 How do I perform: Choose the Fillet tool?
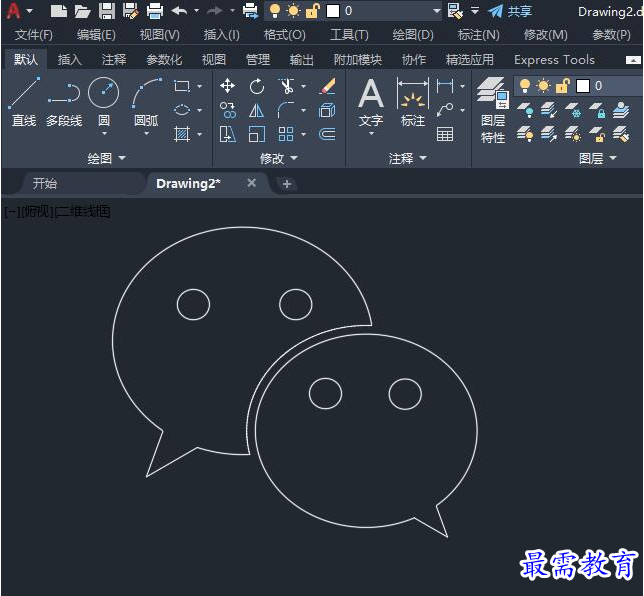tap(286, 110)
